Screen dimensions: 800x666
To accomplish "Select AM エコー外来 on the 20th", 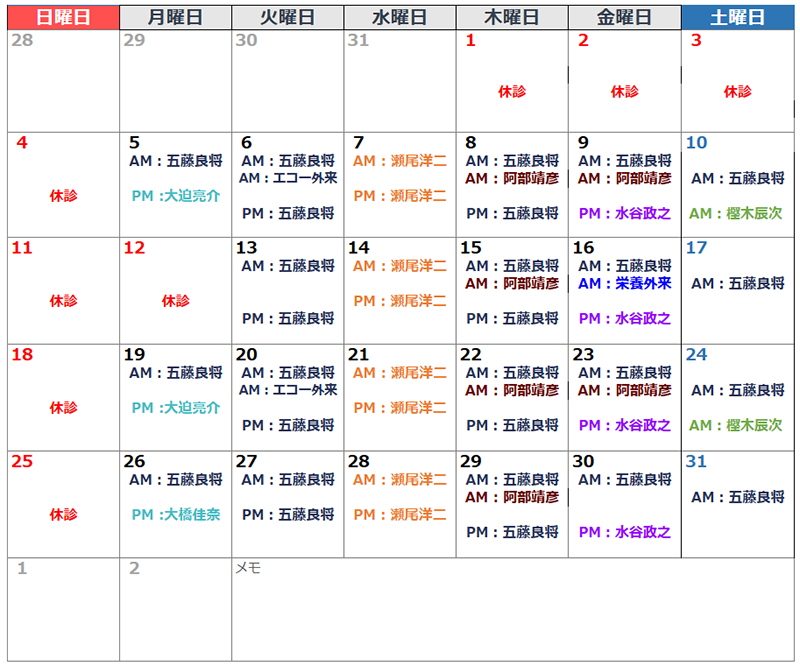I will [x=288, y=390].
